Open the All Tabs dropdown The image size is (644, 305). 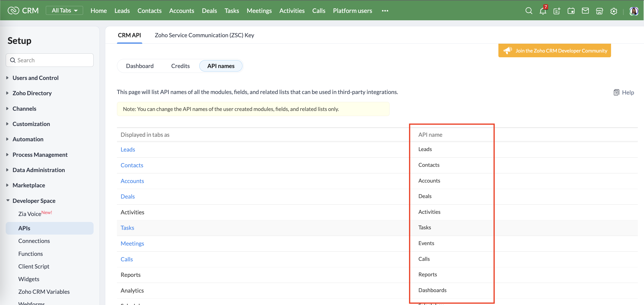[64, 11]
